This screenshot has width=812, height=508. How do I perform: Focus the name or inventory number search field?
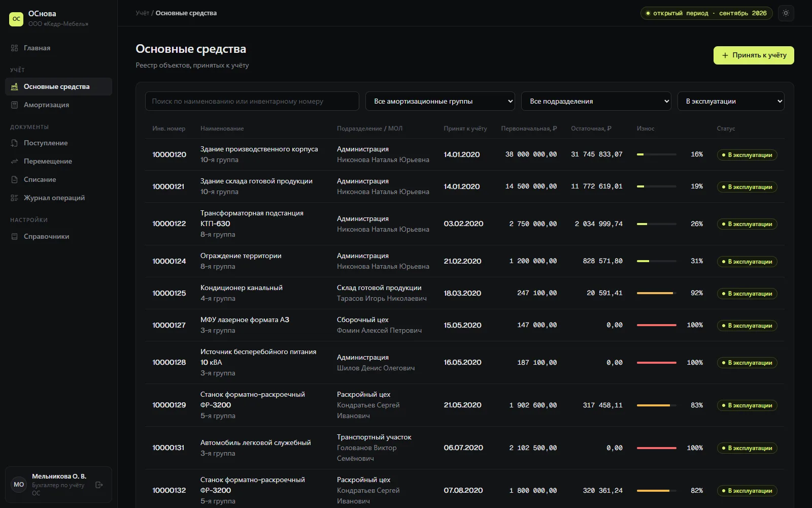click(252, 101)
